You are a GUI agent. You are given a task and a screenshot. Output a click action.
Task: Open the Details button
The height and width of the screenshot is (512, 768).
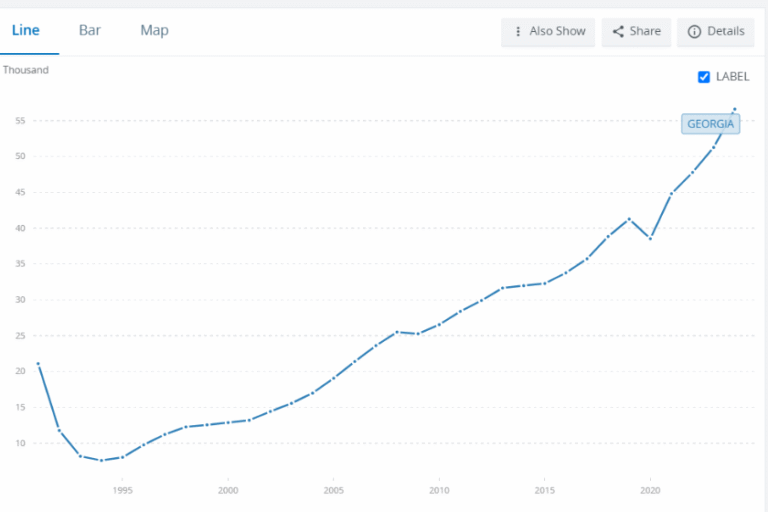coord(716,32)
